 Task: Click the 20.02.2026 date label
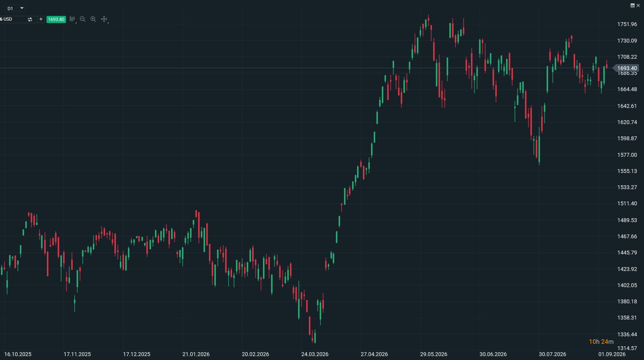(255, 354)
